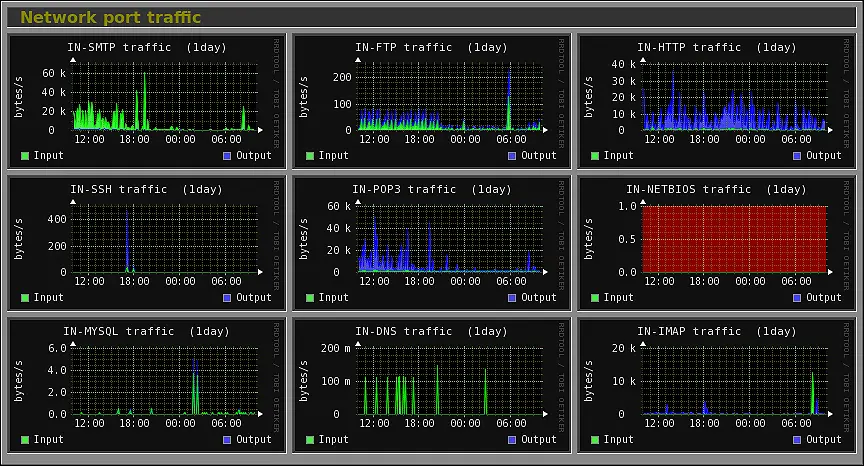Click blue Output swatch in IN-IMAP legend
This screenshot has height=466, width=864.
click(797, 440)
